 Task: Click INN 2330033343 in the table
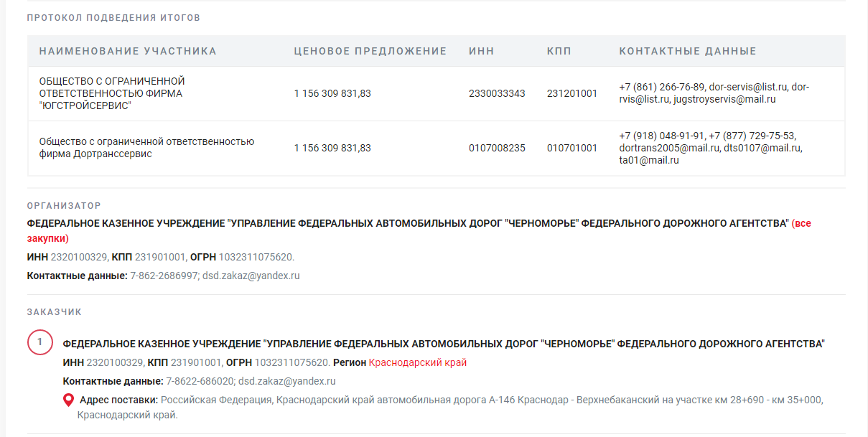point(497,93)
